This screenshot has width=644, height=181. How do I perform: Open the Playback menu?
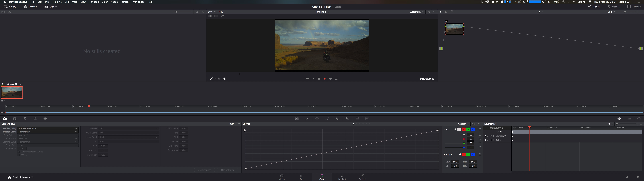click(94, 2)
